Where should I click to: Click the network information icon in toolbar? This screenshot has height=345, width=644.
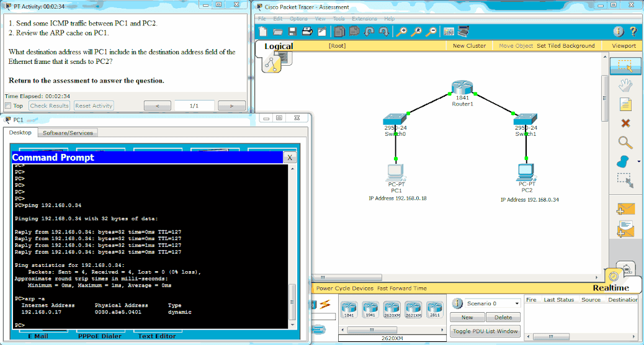click(x=619, y=32)
